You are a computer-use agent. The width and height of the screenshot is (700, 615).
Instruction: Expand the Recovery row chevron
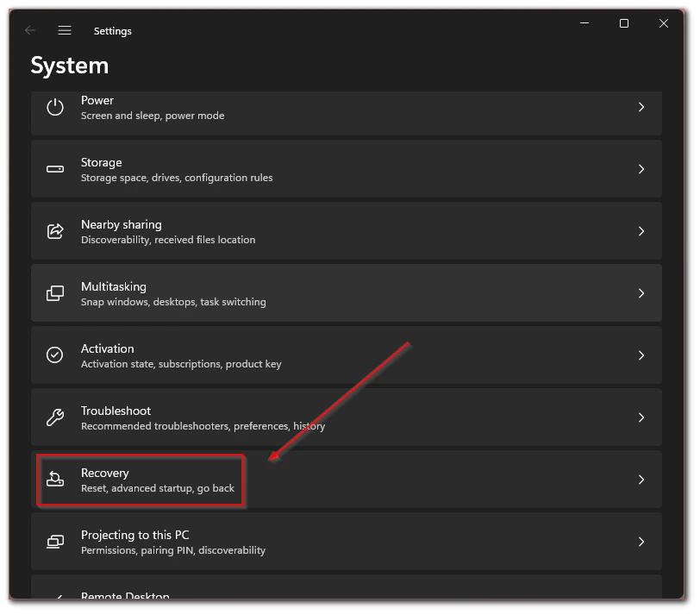tap(641, 480)
